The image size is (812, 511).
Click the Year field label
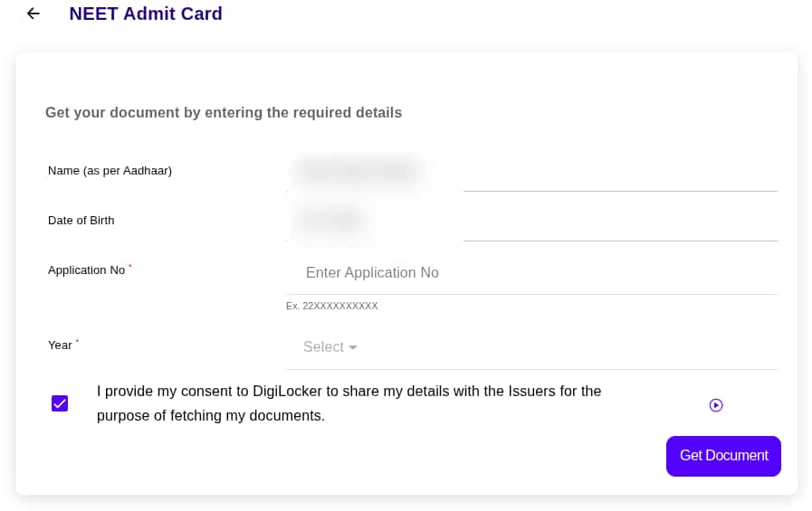coord(60,345)
